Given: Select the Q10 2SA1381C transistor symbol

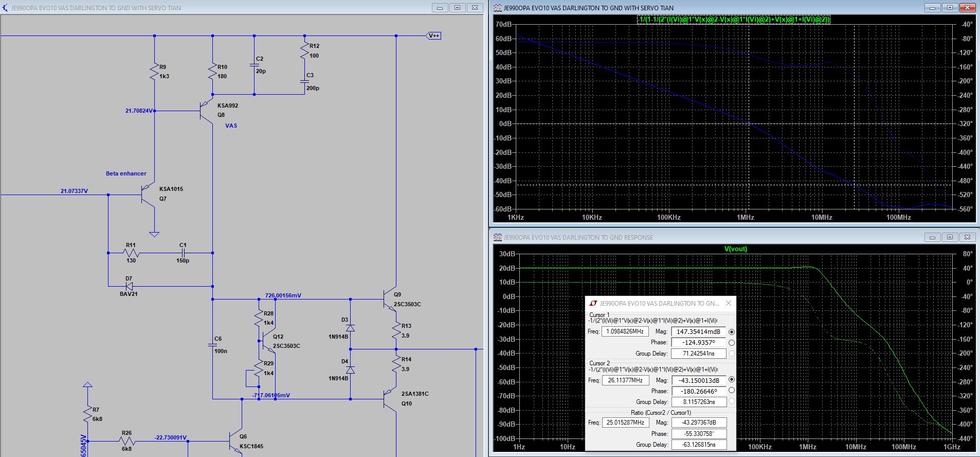Looking at the screenshot, I should 390,399.
